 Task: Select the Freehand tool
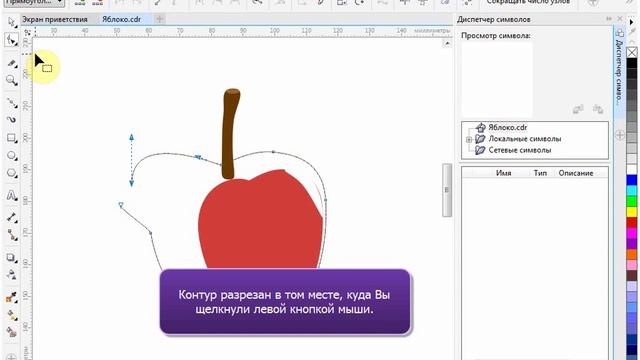[x=11, y=102]
